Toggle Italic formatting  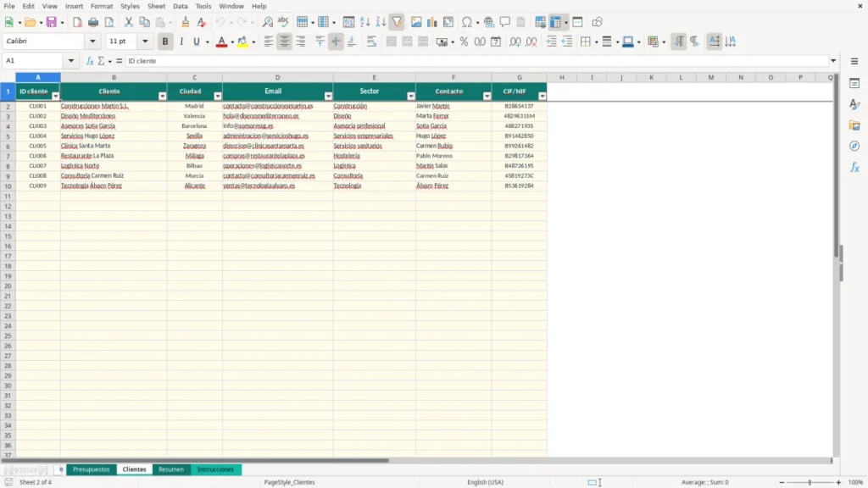[181, 42]
